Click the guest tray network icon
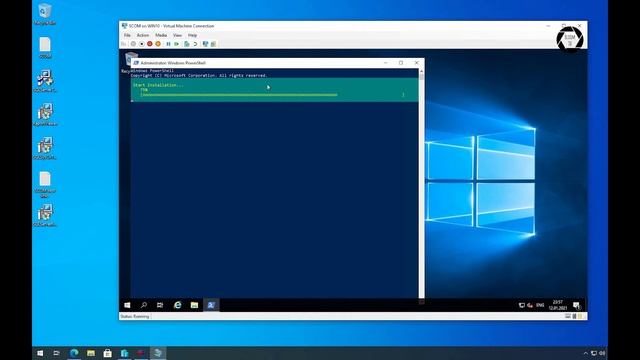Viewport: 640px width, 360px height. pos(522,305)
